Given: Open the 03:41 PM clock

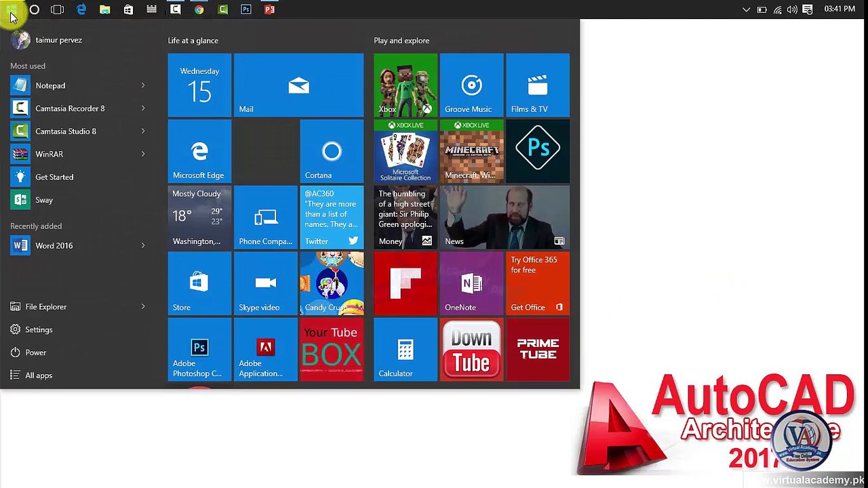Looking at the screenshot, I should (x=840, y=9).
